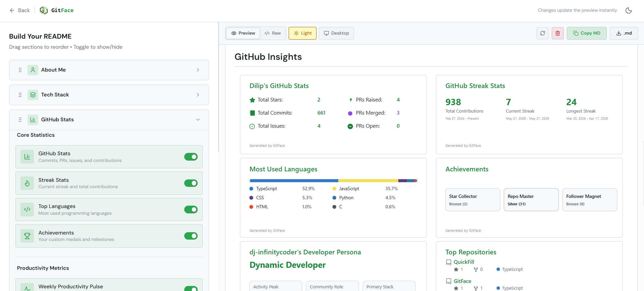Viewport: 644px width, 291px height.
Task: Collapse the GitHub Stats section chevron
Action: click(x=198, y=120)
